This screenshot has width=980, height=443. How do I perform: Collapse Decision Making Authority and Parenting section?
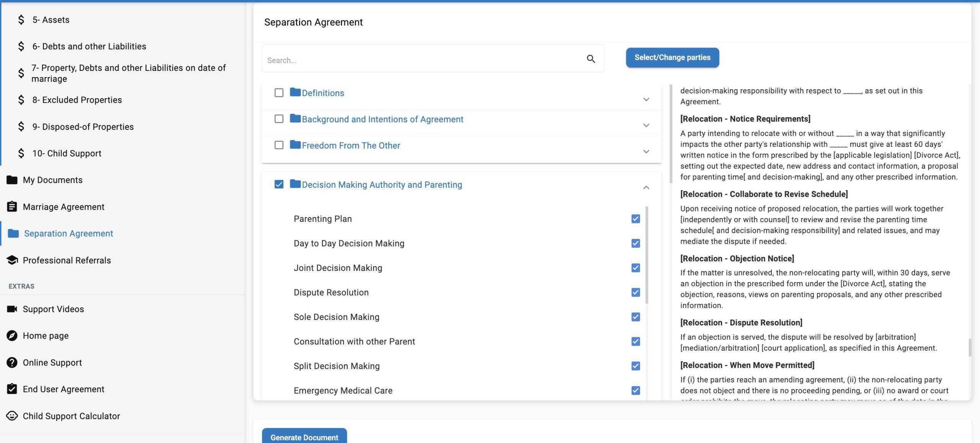click(x=646, y=187)
